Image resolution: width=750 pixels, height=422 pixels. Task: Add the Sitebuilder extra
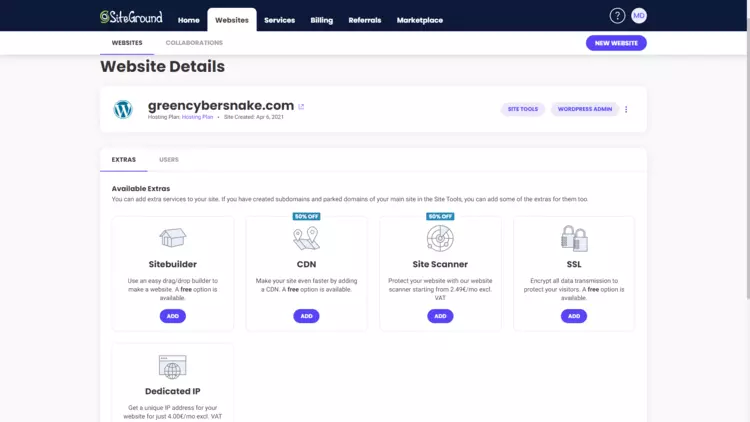point(173,316)
